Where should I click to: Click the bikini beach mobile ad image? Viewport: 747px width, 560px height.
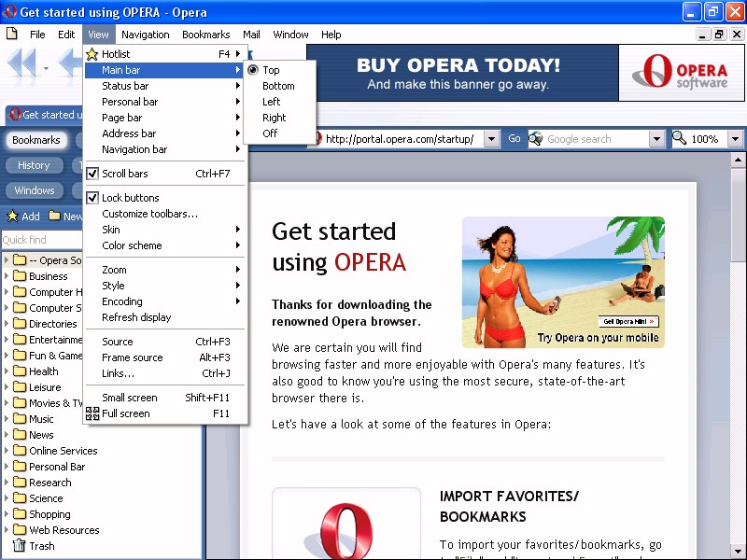(x=563, y=282)
